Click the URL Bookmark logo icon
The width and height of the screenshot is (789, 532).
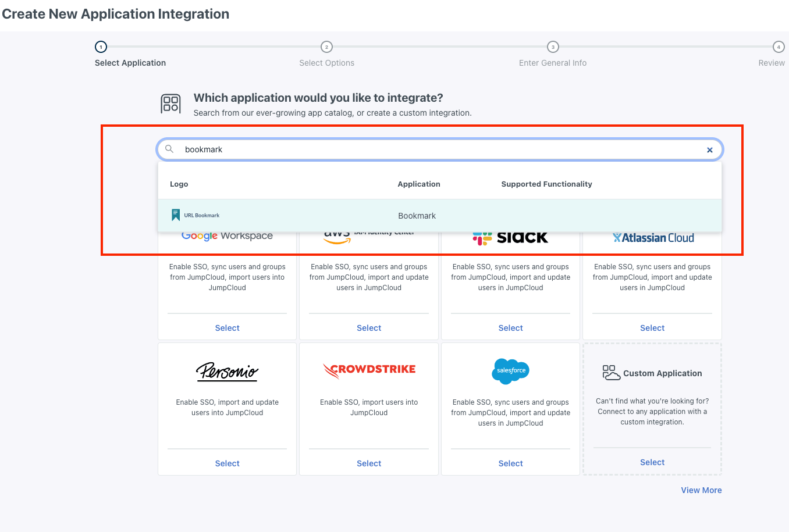(176, 215)
